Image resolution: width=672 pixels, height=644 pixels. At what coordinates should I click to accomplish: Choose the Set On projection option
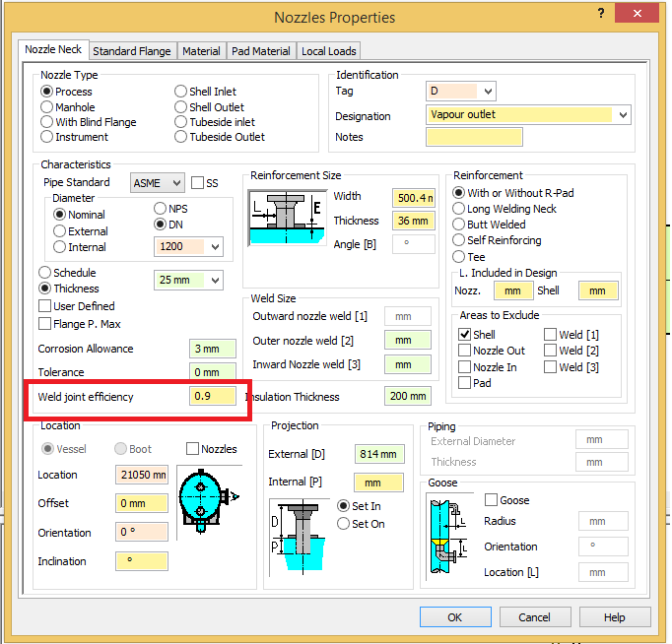[344, 524]
